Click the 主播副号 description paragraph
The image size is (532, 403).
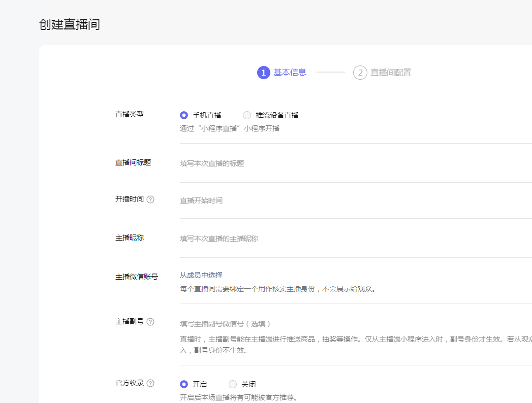coord(356,345)
